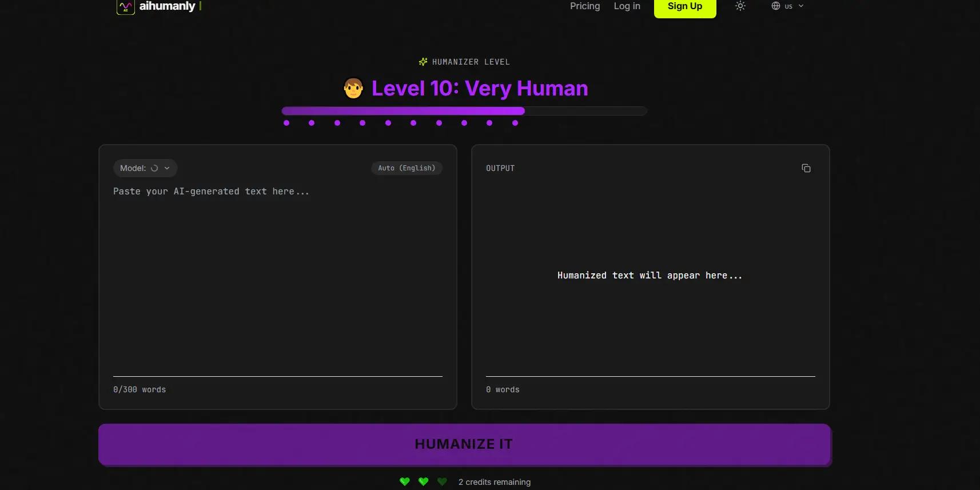The width and height of the screenshot is (980, 490).
Task: Open the US language selector dropdown
Action: [x=787, y=6]
